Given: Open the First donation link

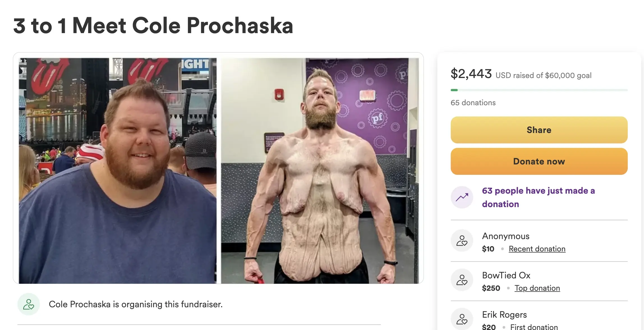Looking at the screenshot, I should coord(534,327).
